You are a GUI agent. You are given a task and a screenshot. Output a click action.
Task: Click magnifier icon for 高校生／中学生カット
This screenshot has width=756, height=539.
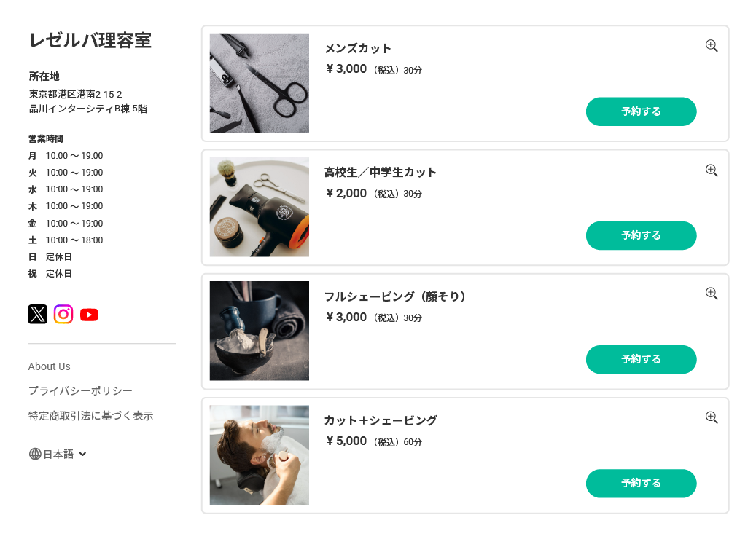712,170
